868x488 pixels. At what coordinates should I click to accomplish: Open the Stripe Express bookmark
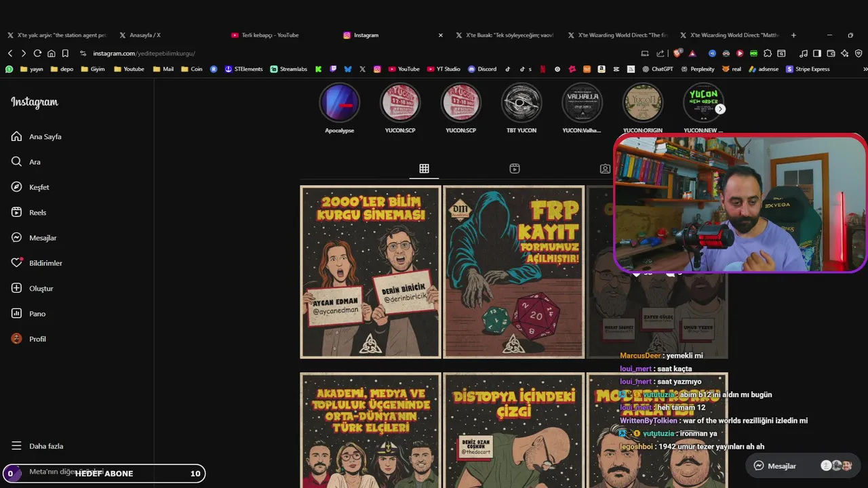pos(808,69)
